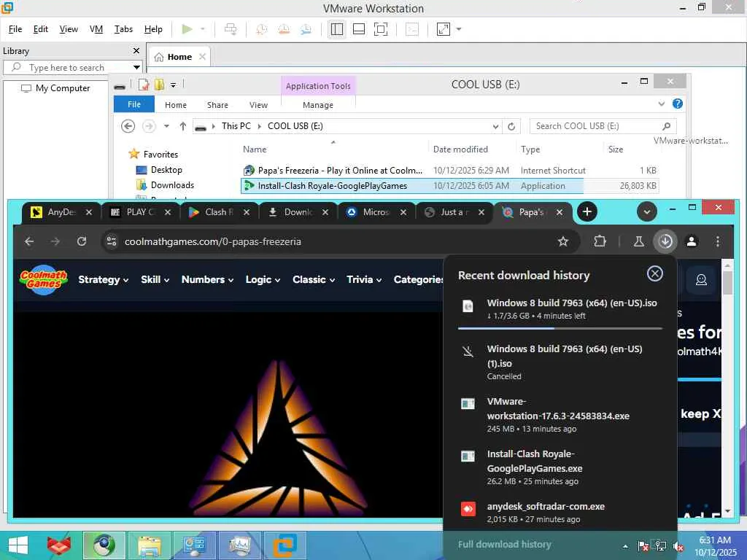Open VMware Tabs menu
This screenshot has height=560, width=747.
123,29
